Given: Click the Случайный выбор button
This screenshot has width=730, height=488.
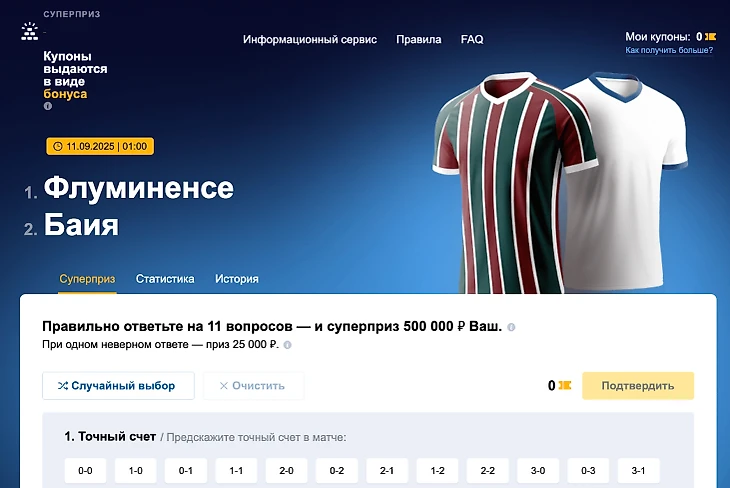Looking at the screenshot, I should [x=118, y=386].
